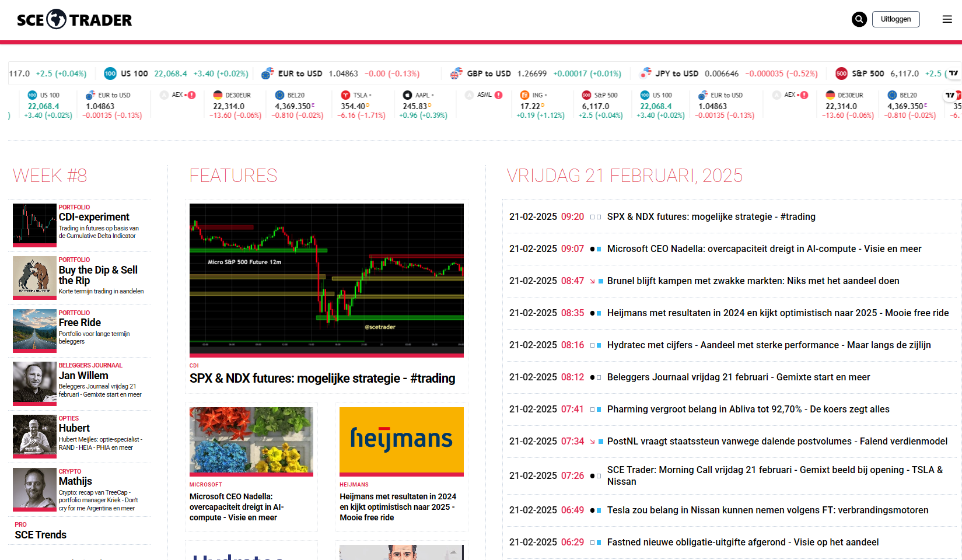962x560 pixels.
Task: Open the Fastned nieuwe obligatie-uitgifte news item
Action: (x=743, y=542)
